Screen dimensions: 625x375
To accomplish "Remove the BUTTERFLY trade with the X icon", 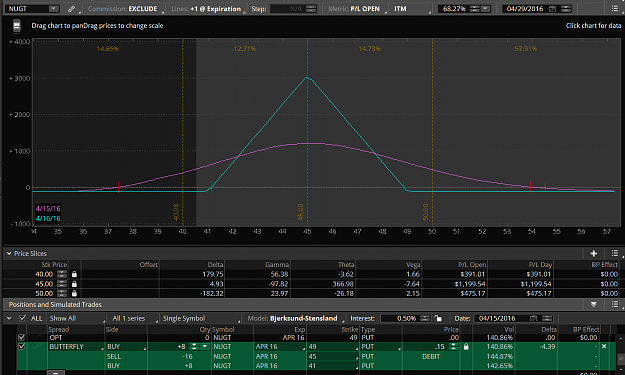I will (604, 347).
